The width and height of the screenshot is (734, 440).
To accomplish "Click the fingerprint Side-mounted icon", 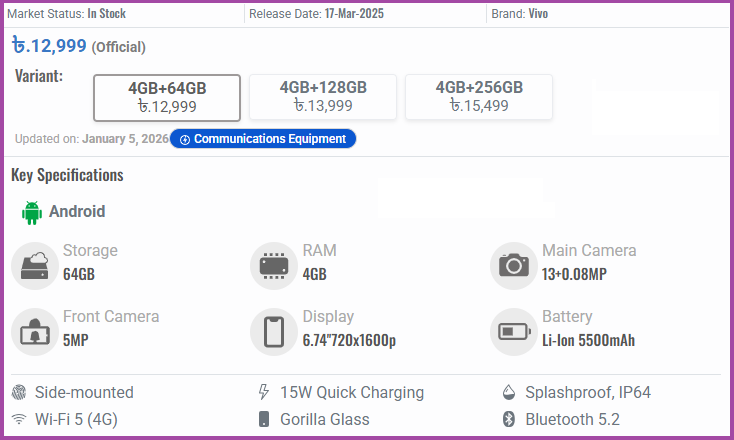I will pyautogui.click(x=18, y=392).
